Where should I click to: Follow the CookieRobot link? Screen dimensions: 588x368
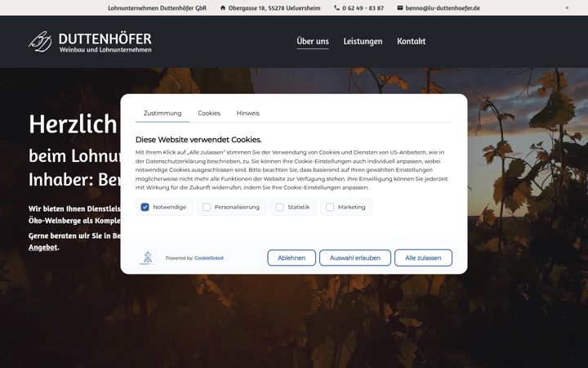[x=209, y=258]
